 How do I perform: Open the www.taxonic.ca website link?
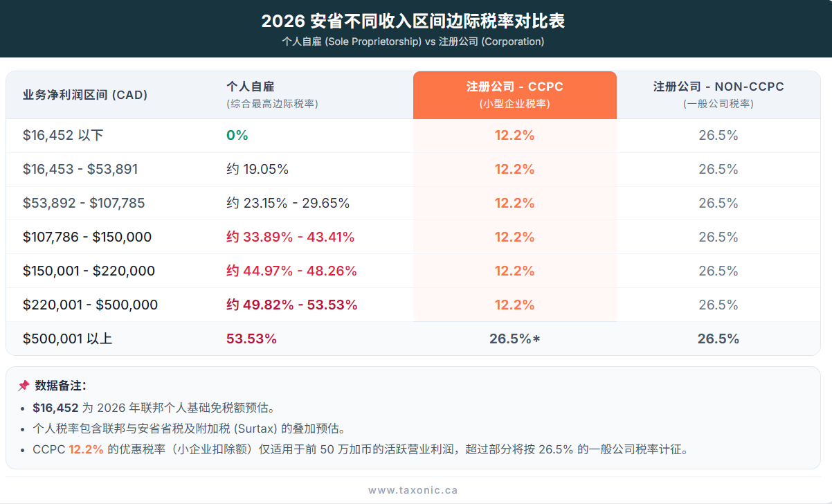(413, 490)
